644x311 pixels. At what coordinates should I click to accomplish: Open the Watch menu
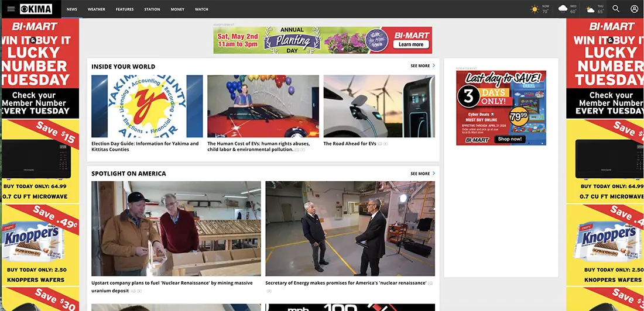[x=201, y=9]
